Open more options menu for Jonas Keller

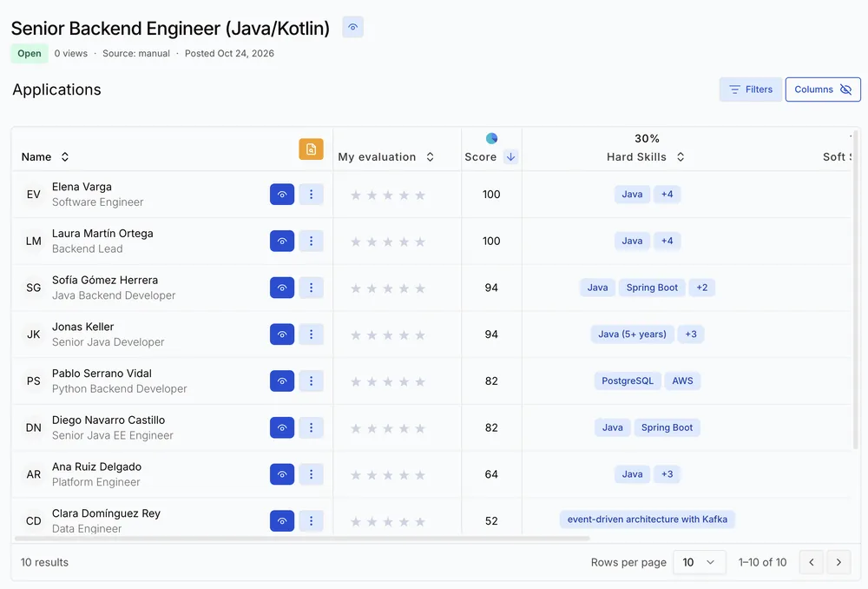click(311, 334)
